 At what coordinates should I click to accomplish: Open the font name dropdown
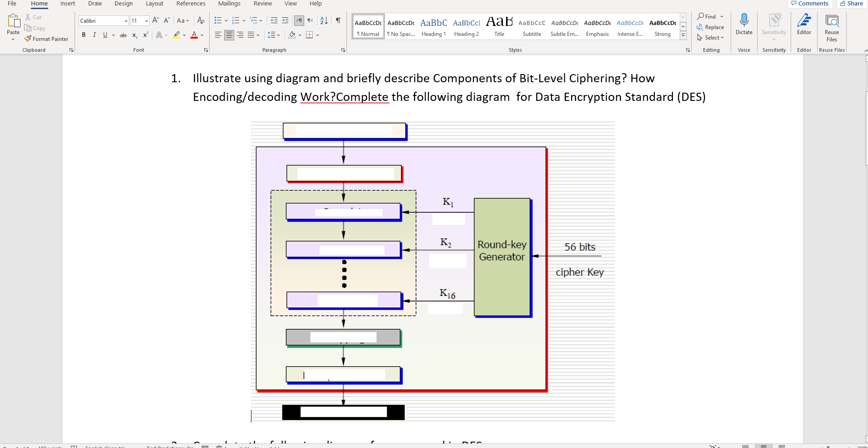click(125, 20)
